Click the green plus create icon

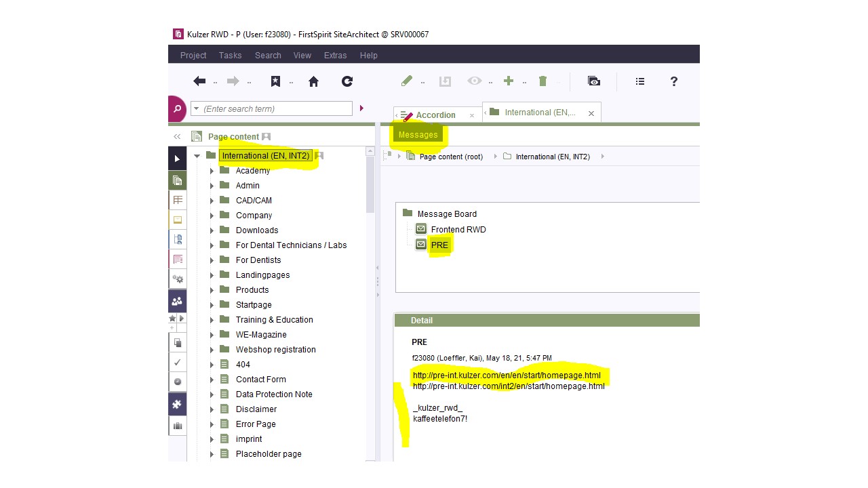click(x=509, y=81)
